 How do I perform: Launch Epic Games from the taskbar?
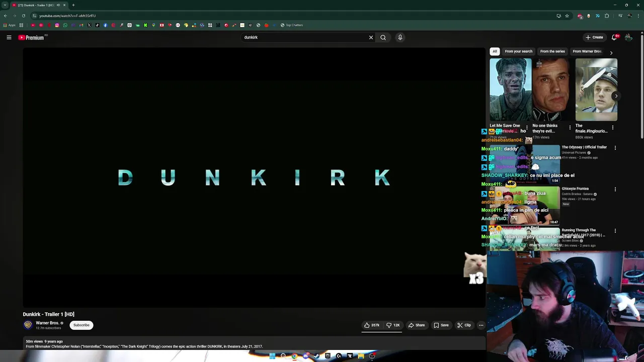pyautogui.click(x=328, y=356)
